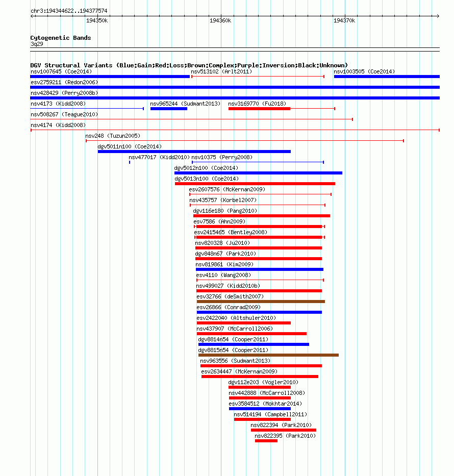This screenshot has height=476, width=454.
Task: Click the 194360k ruler label
Action: [x=220, y=20]
